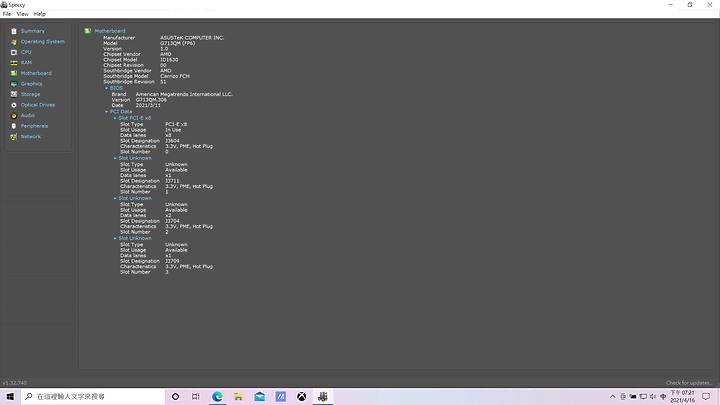Open the Peripherals section icon
Image resolution: width=720 pixels, height=405 pixels.
pos(14,126)
